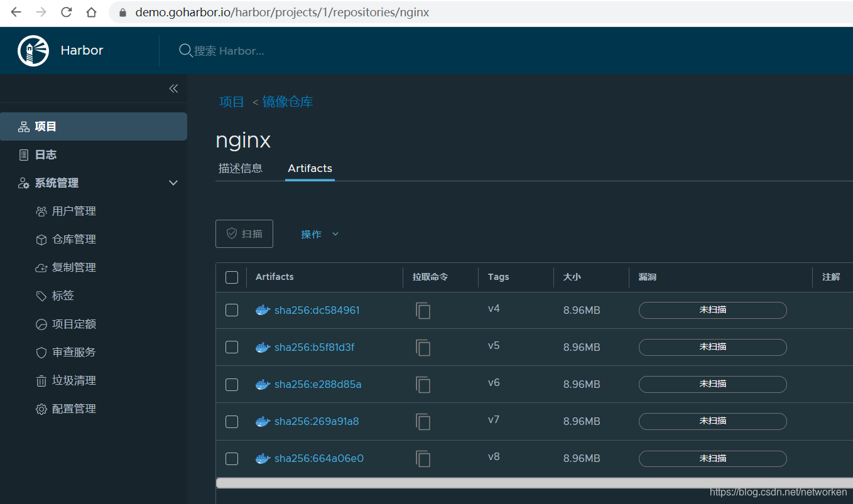Viewport: 853px width, 504px height.
Task: Open the 操作 actions dropdown
Action: coord(320,234)
